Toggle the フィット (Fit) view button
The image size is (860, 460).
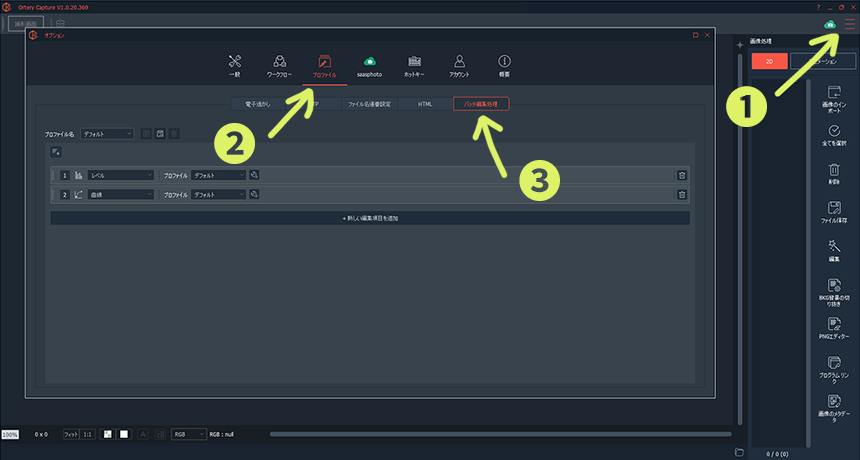click(x=71, y=434)
